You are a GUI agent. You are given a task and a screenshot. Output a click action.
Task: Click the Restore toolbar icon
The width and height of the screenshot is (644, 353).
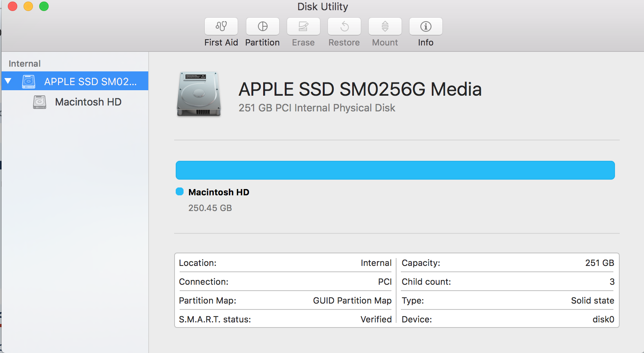click(344, 26)
